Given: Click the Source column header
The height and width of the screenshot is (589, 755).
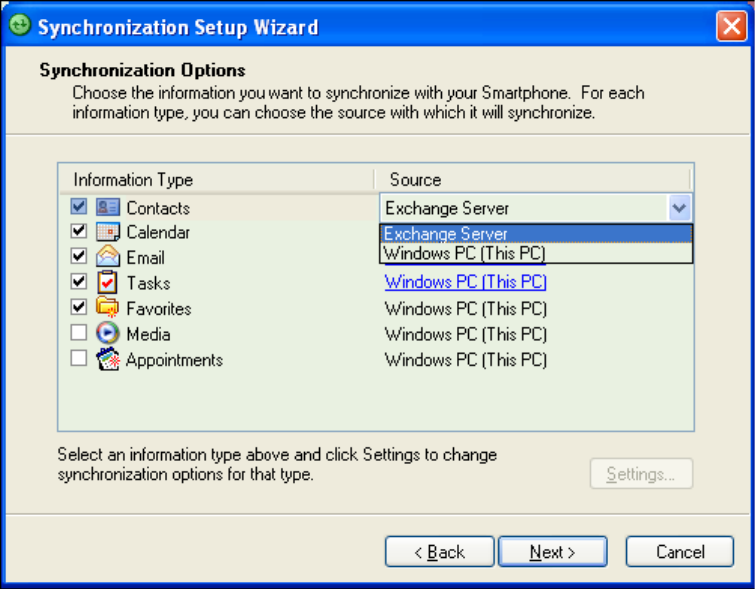Looking at the screenshot, I should click(533, 180).
